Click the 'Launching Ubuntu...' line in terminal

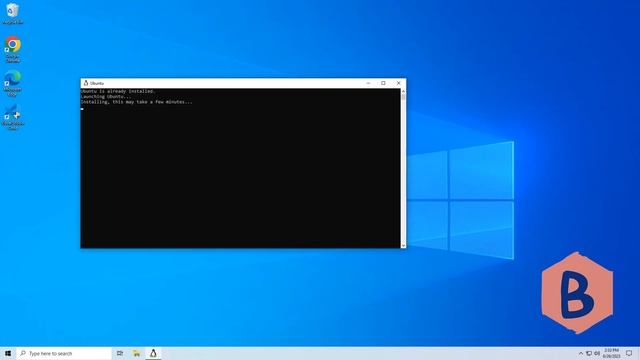pos(106,97)
